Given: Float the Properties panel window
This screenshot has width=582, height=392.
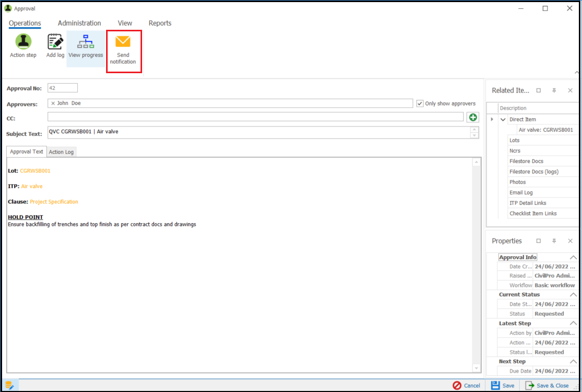Looking at the screenshot, I should pyautogui.click(x=539, y=241).
